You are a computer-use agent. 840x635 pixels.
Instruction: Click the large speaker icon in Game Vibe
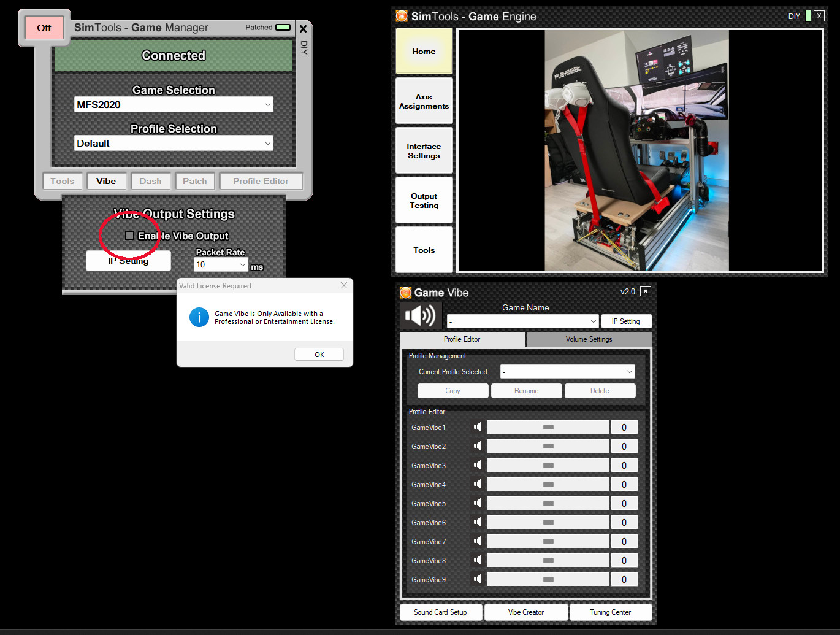(x=421, y=316)
